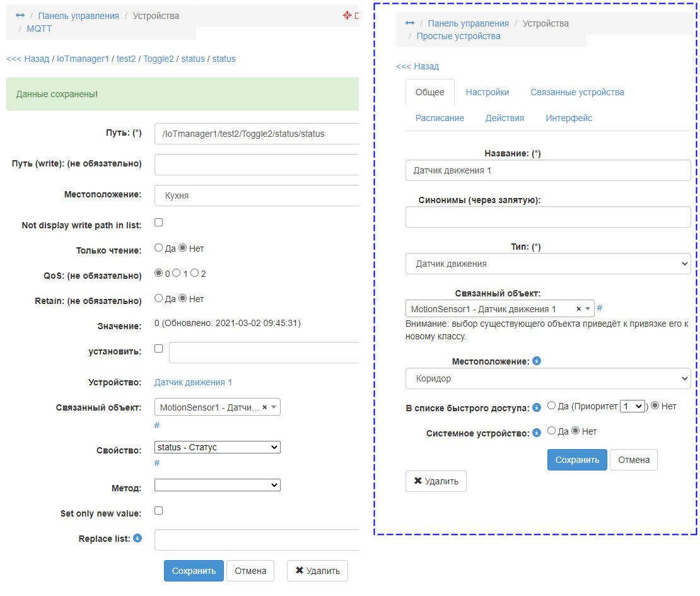Open the # link under Свойство dropdown
This screenshot has width=700, height=596.
tap(156, 463)
